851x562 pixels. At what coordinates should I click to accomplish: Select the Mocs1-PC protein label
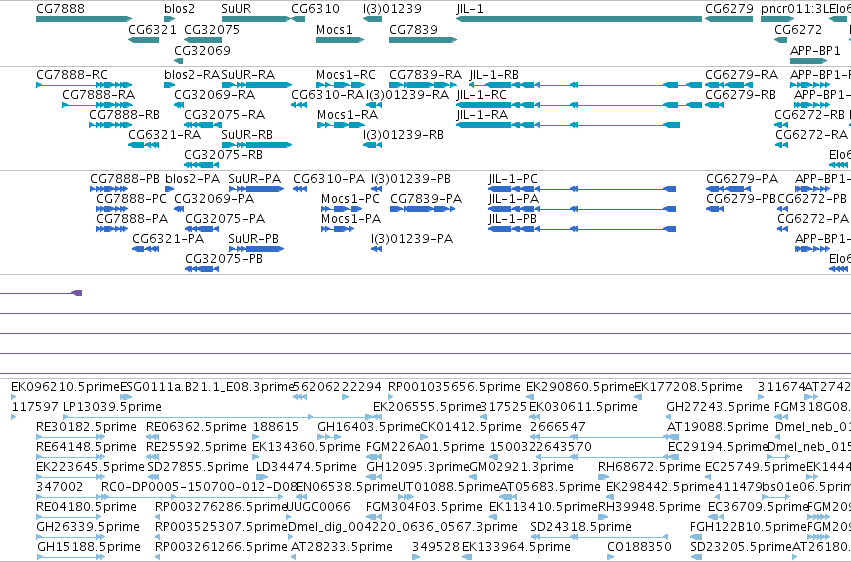pyautogui.click(x=350, y=199)
